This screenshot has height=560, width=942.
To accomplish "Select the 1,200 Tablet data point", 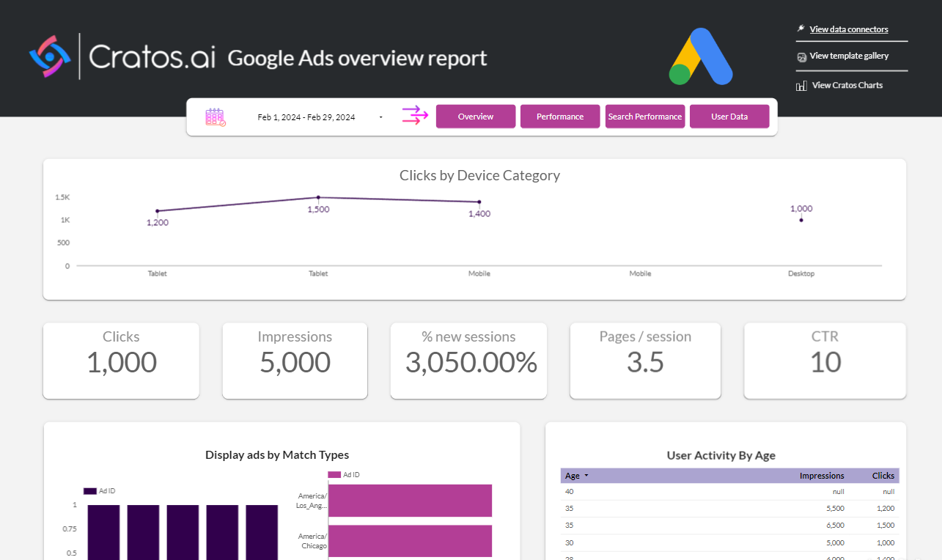I will (x=157, y=211).
